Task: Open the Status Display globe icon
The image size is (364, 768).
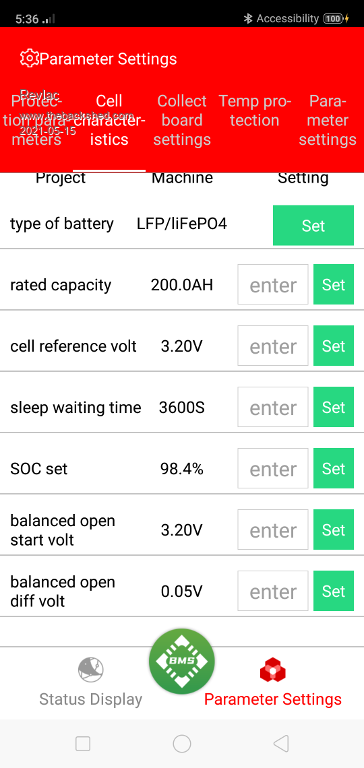Action: coord(91,670)
